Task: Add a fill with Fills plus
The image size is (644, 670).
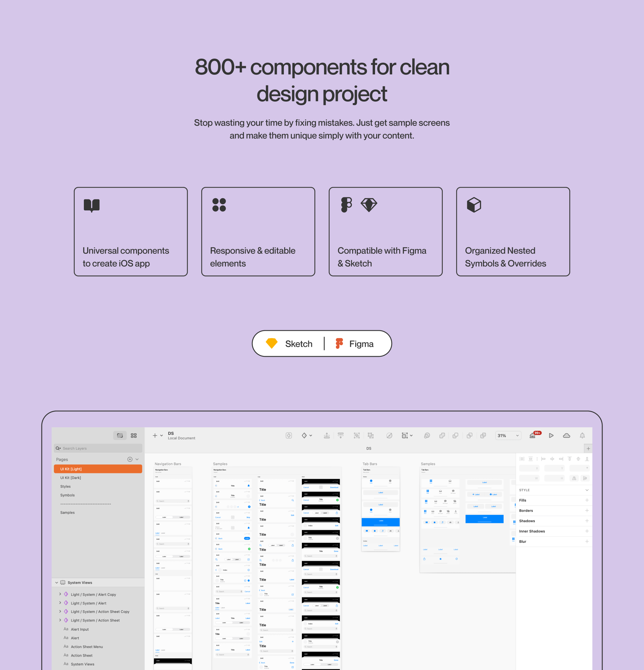Action: [587, 500]
